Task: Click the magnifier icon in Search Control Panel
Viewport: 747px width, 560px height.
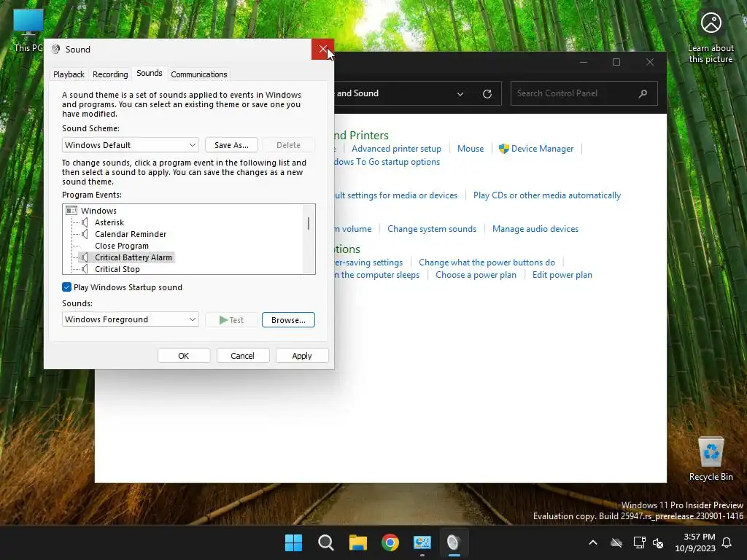Action: [643, 93]
